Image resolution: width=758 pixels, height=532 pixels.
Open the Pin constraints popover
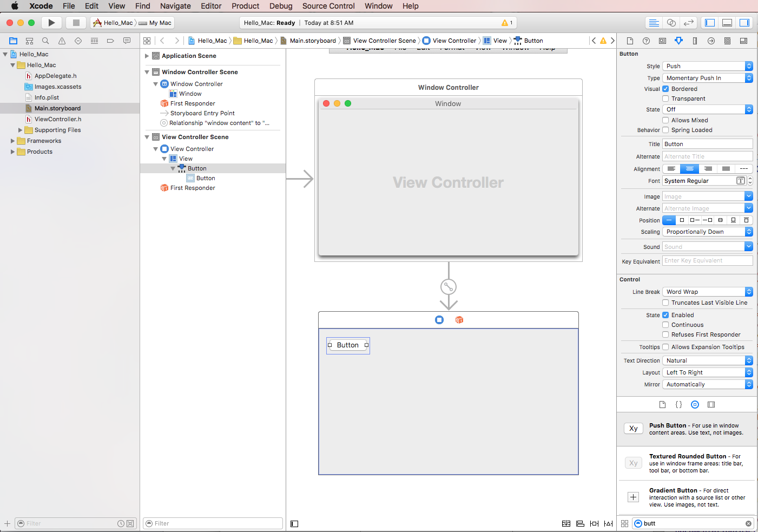594,523
